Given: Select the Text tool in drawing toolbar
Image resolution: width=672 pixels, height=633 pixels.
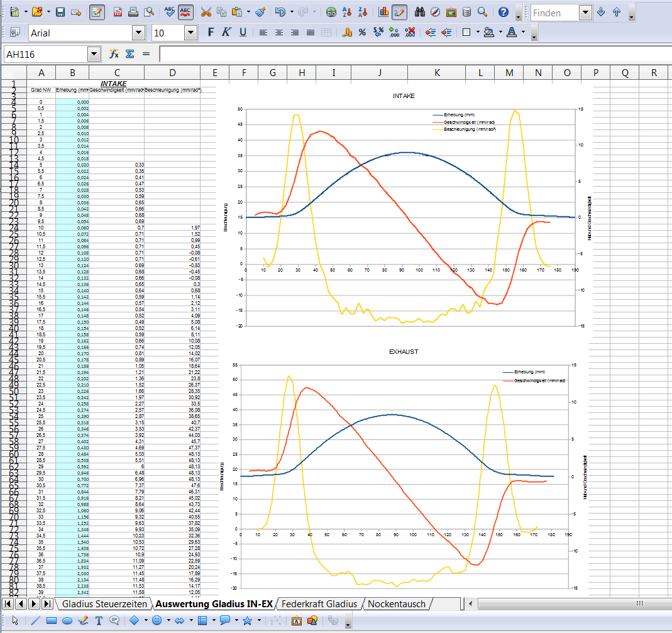Looking at the screenshot, I should click(99, 620).
